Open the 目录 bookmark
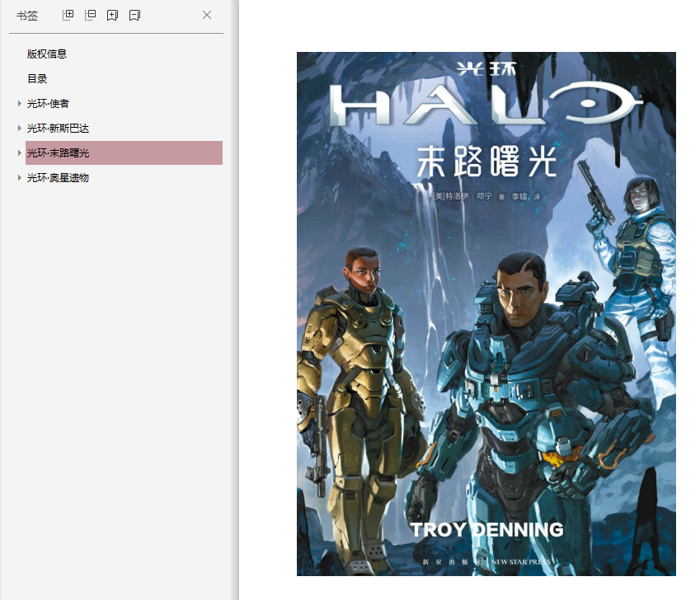Image resolution: width=700 pixels, height=600 pixels. 37,79
